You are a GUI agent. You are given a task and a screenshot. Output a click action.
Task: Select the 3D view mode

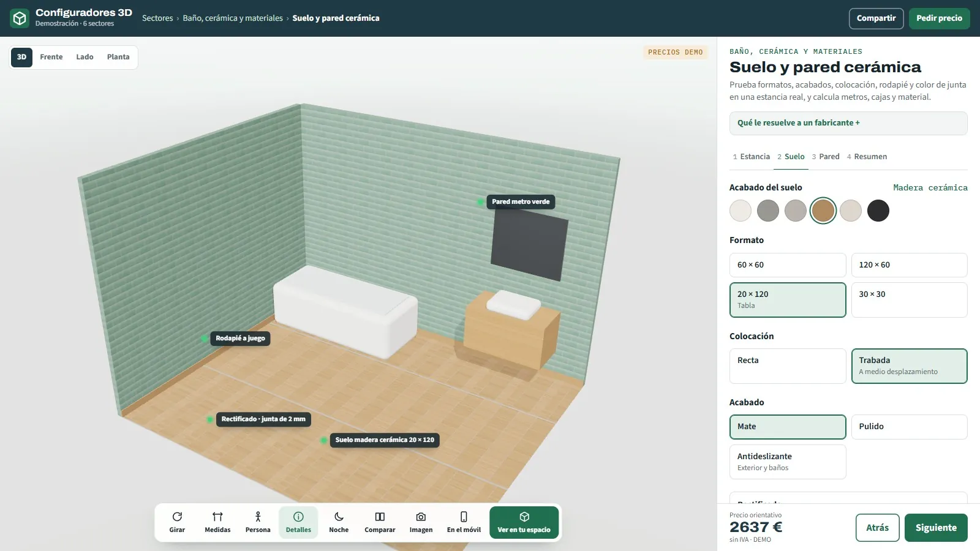(21, 57)
